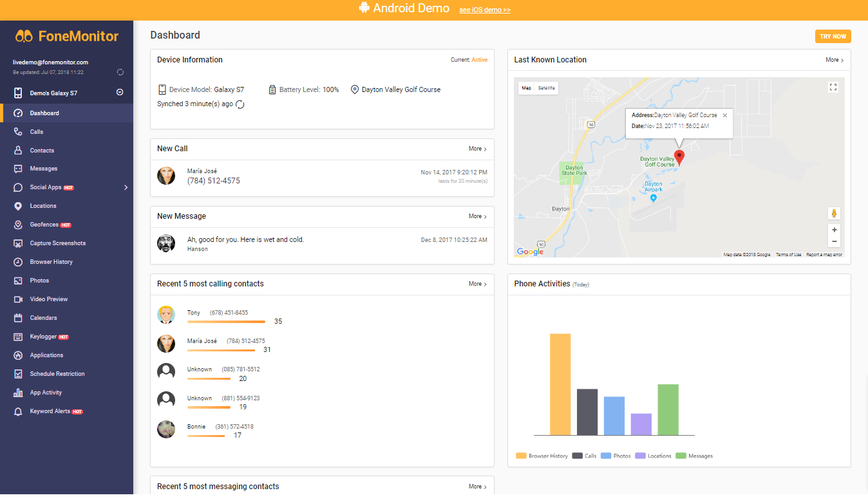Close the map address info popup
Screen dimensions: 868x502
[x=724, y=116]
